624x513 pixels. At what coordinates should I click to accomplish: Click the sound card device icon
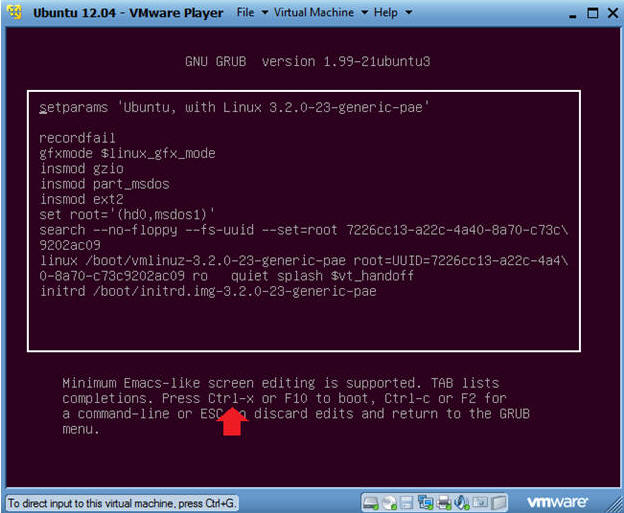click(x=462, y=503)
